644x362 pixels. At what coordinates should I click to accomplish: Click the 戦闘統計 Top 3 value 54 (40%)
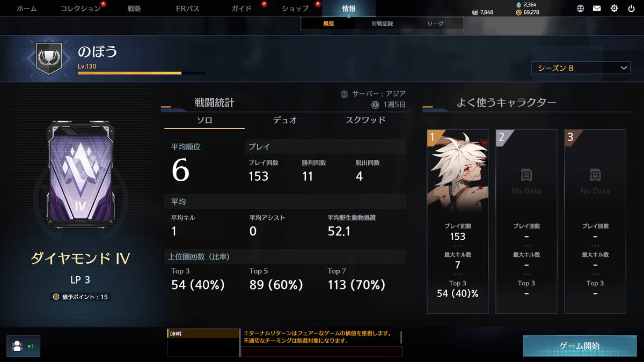click(198, 285)
